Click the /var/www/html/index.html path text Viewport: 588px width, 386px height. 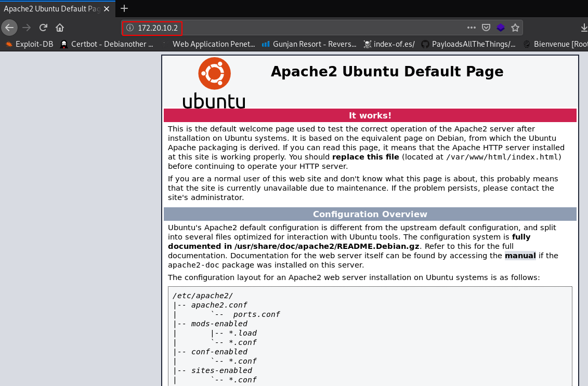click(x=502, y=157)
